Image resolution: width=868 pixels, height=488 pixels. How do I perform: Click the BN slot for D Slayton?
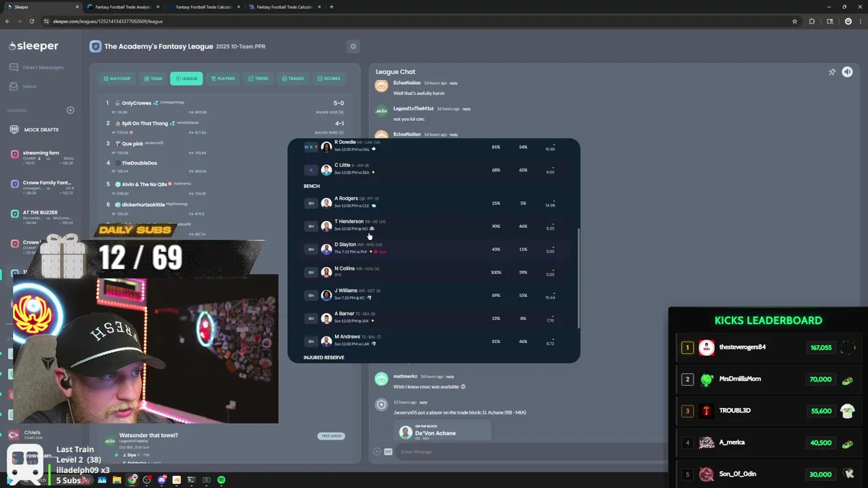311,249
